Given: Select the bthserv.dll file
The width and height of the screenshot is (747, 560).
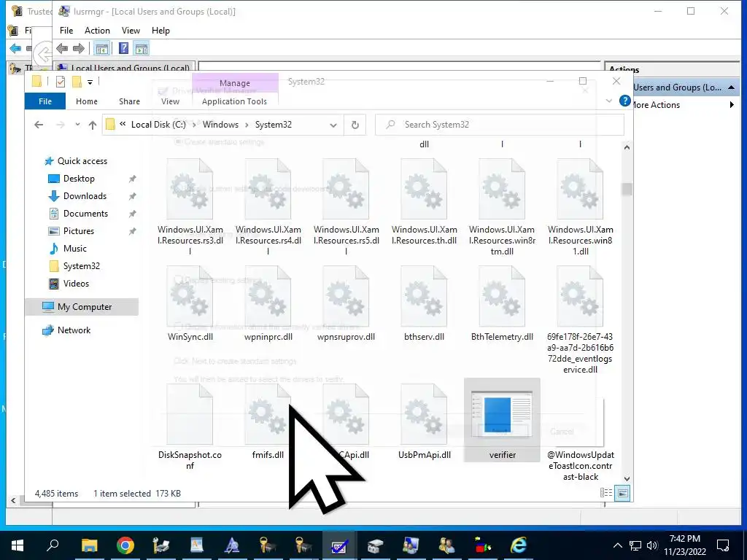Looking at the screenshot, I should pos(424,304).
